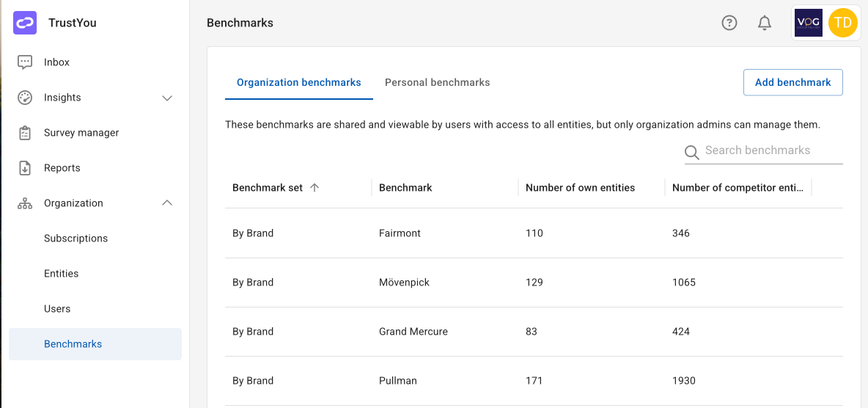Click the Add benchmark button
This screenshot has width=868, height=408.
click(x=792, y=83)
